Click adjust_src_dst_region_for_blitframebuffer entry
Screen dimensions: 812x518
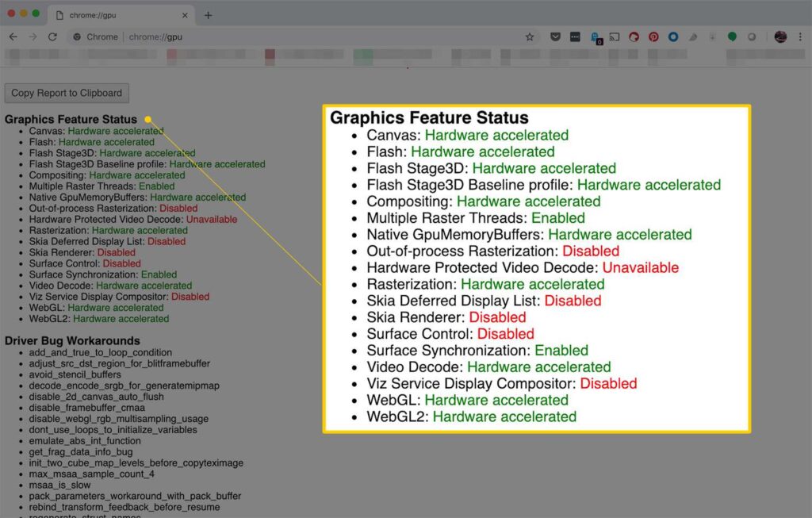[x=120, y=363]
